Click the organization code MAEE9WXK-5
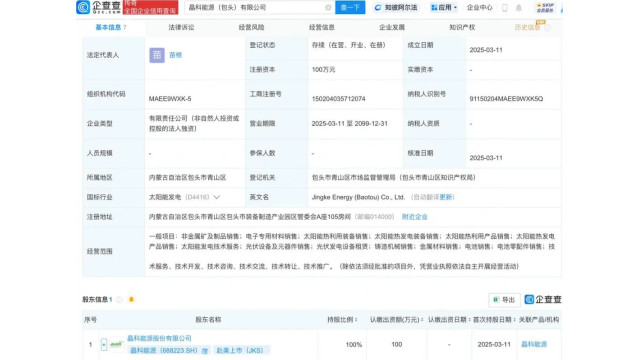The width and height of the screenshot is (640, 360). (170, 99)
